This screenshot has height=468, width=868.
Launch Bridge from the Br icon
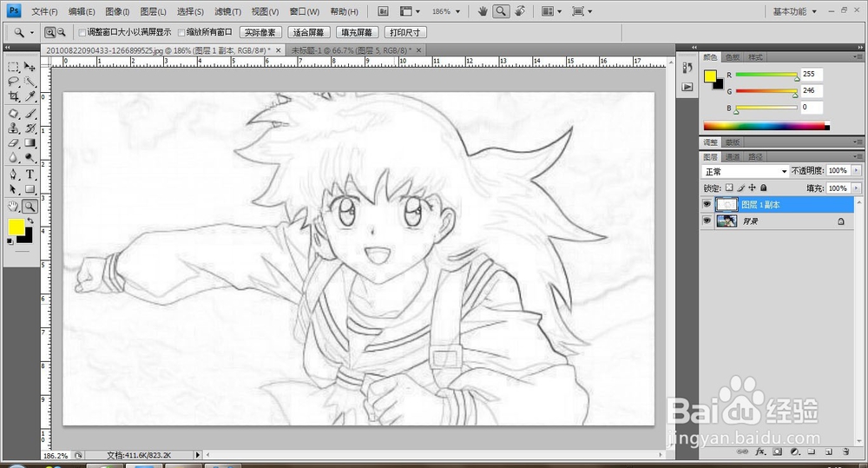click(383, 11)
